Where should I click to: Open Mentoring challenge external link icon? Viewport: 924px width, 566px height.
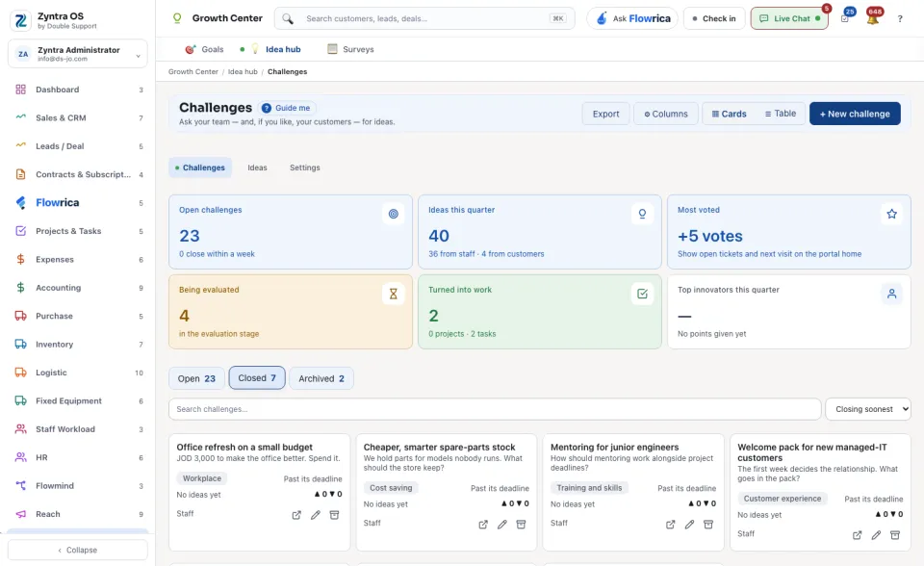pyautogui.click(x=671, y=525)
